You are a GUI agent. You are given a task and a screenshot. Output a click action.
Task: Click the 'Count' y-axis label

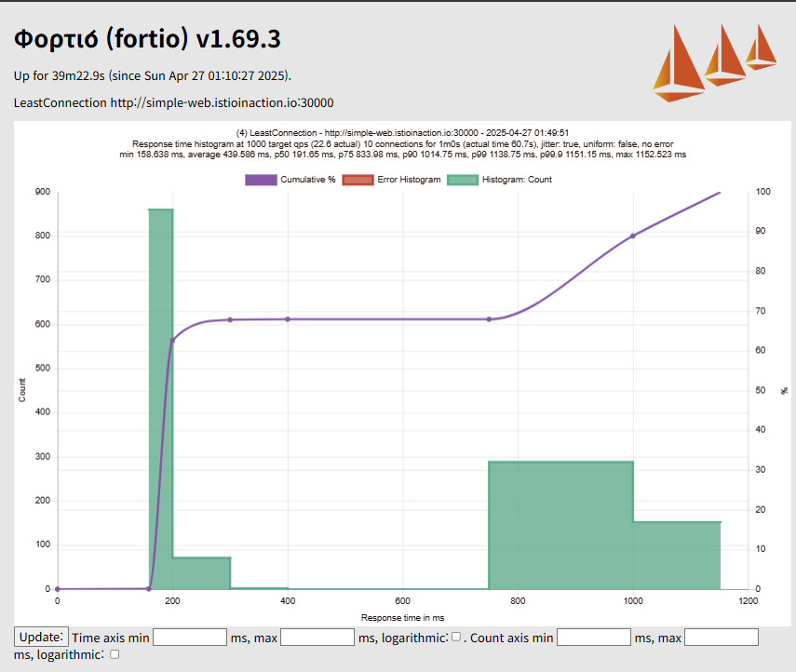pyautogui.click(x=21, y=390)
